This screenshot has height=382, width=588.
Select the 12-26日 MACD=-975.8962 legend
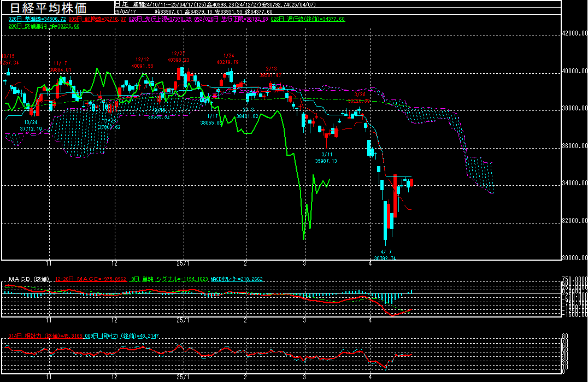pyautogui.click(x=91, y=279)
